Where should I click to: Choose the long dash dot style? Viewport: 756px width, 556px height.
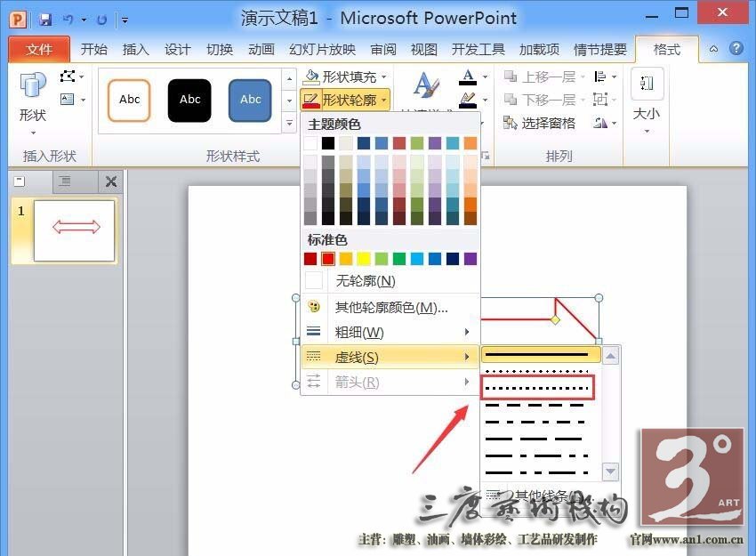[537, 455]
